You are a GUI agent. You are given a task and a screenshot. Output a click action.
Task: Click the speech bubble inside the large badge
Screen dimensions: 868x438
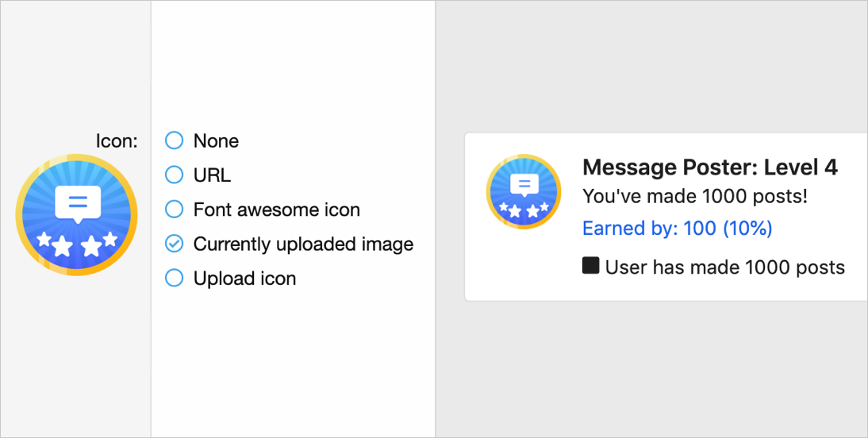click(x=78, y=203)
